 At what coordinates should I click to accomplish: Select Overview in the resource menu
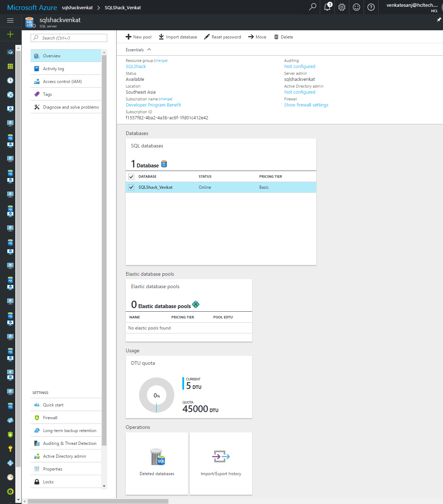[66, 56]
